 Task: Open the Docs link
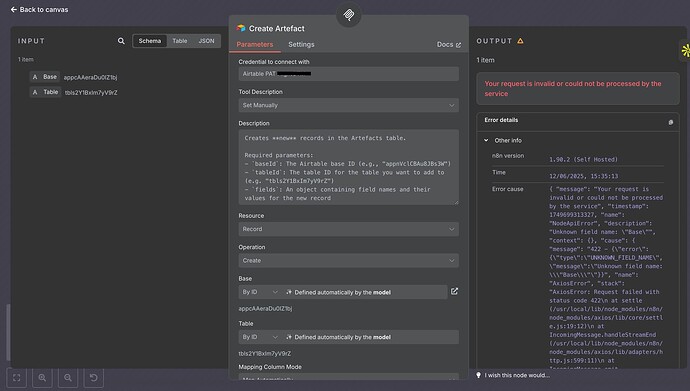click(x=449, y=44)
